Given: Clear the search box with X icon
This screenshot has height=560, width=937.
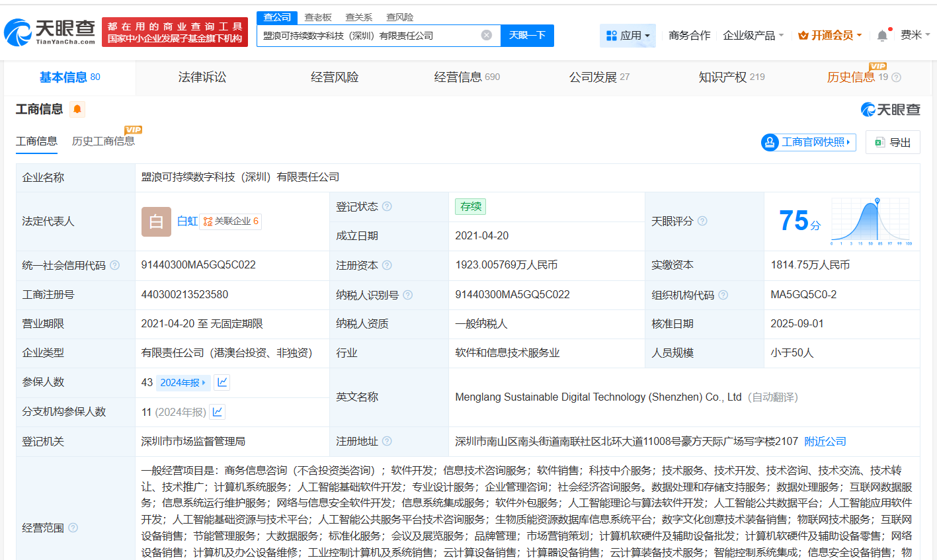Looking at the screenshot, I should [487, 35].
